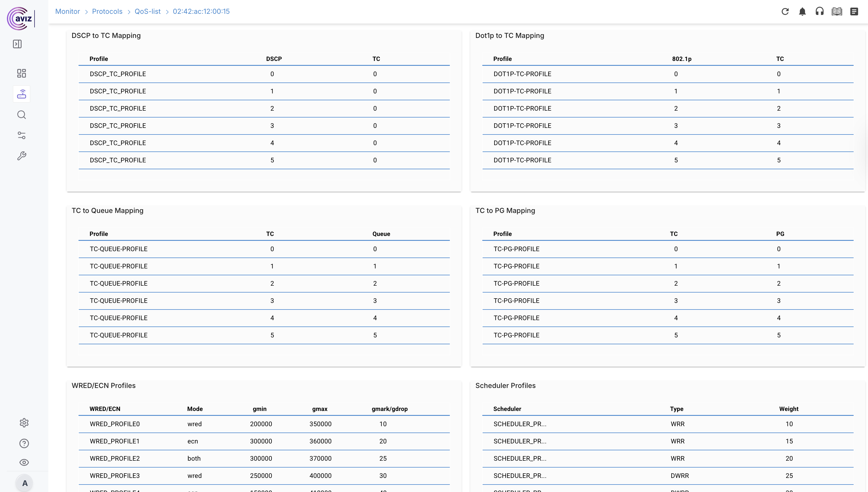Click the user avatar A button

pyautogui.click(x=24, y=483)
